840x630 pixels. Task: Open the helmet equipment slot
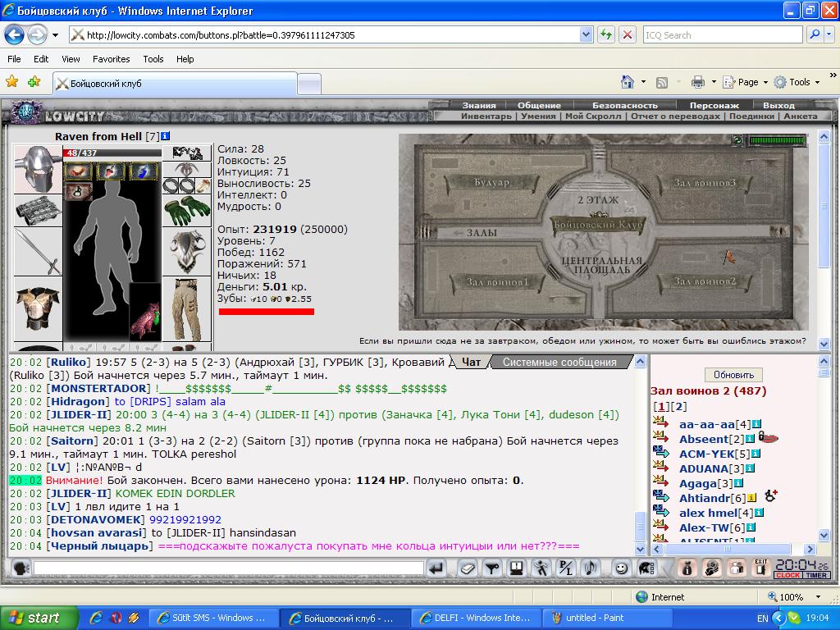point(38,169)
